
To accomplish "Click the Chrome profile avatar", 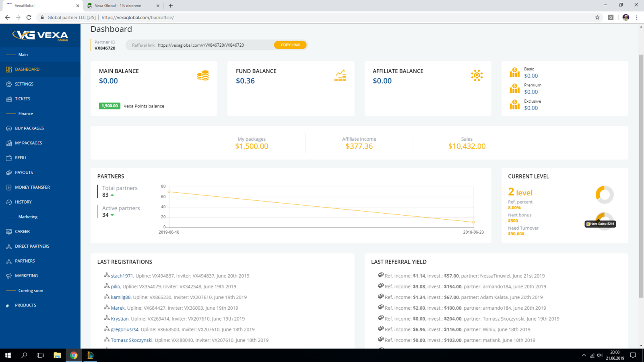I will 625,17.
